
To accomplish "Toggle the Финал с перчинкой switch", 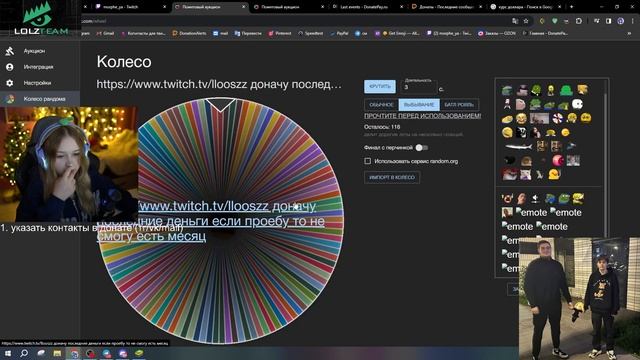I will click(x=421, y=148).
